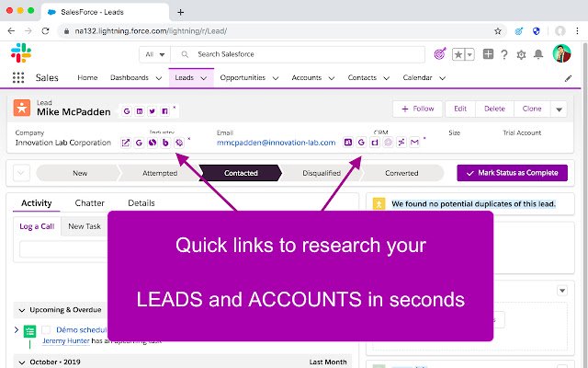Open the mmcpadden@innovation-lab.com email link
This screenshot has width=588, height=368.
pos(276,143)
